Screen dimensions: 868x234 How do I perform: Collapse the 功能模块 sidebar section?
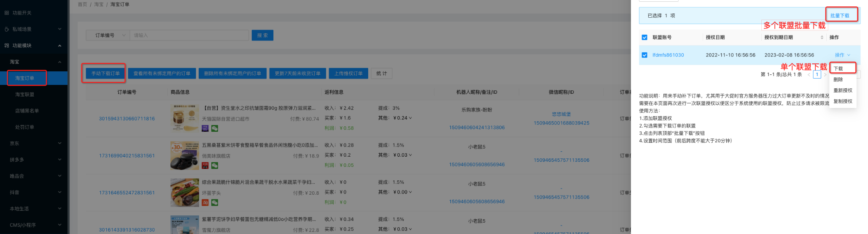point(59,46)
